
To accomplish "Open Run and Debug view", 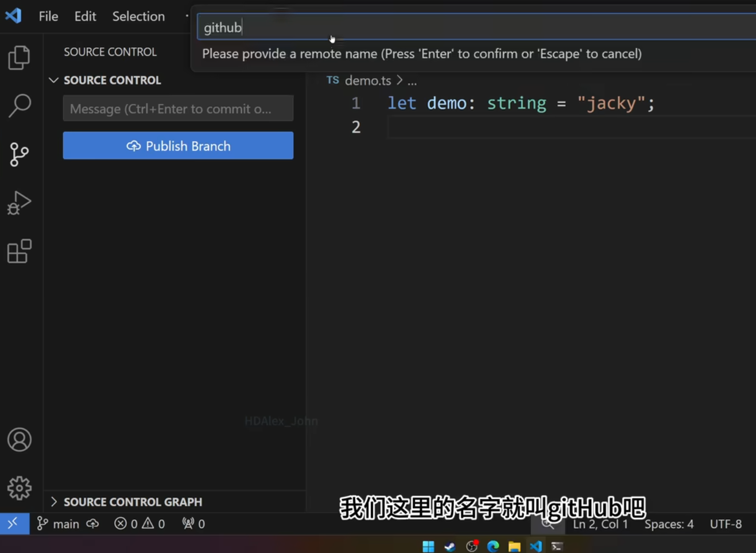I will (19, 203).
